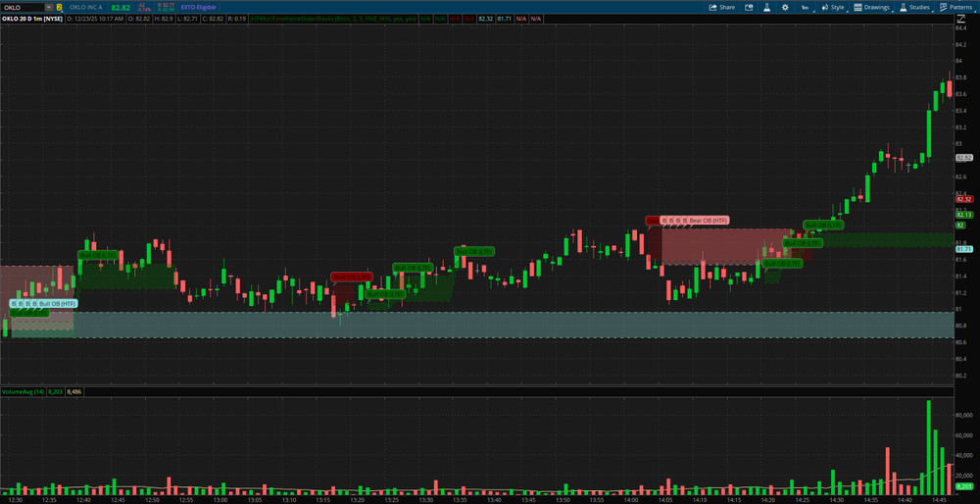This screenshot has height=504, width=980.
Task: Click the Bull OB (HTF) chart label
Action: click(x=58, y=303)
